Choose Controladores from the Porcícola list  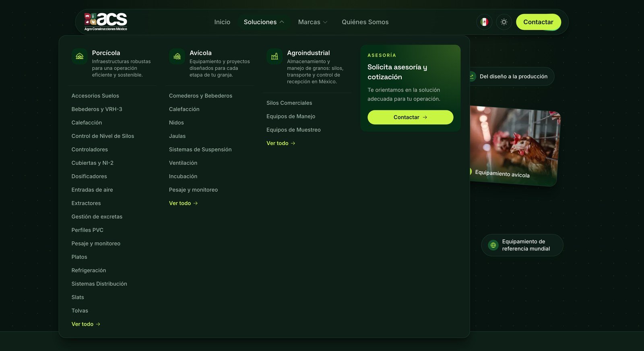tap(90, 150)
